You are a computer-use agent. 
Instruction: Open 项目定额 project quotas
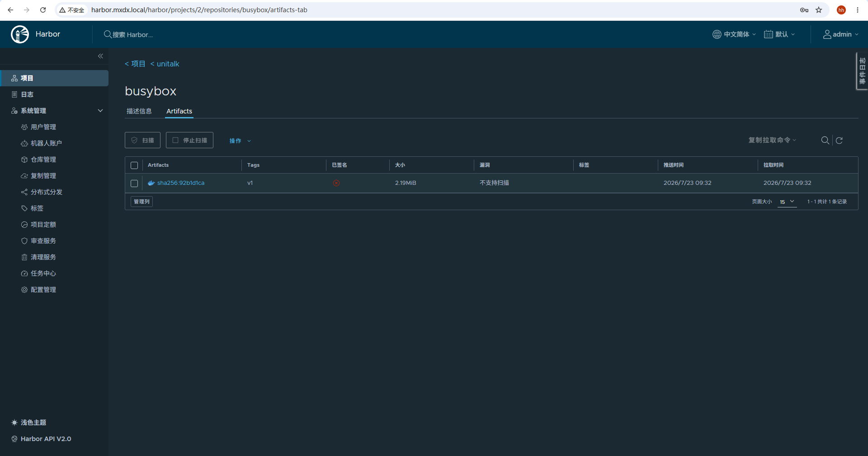coord(43,225)
